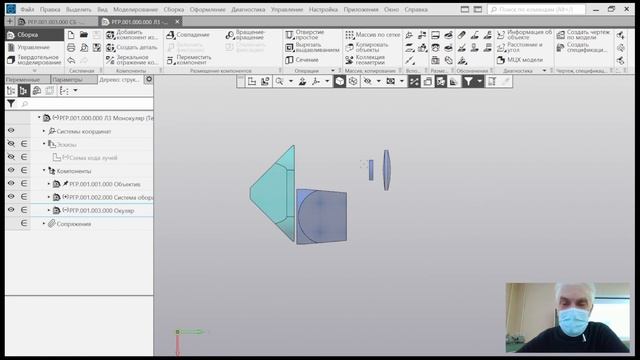Screen dimensions: 640x360
Task: Expand the Эскизы tree node
Action: [44, 144]
